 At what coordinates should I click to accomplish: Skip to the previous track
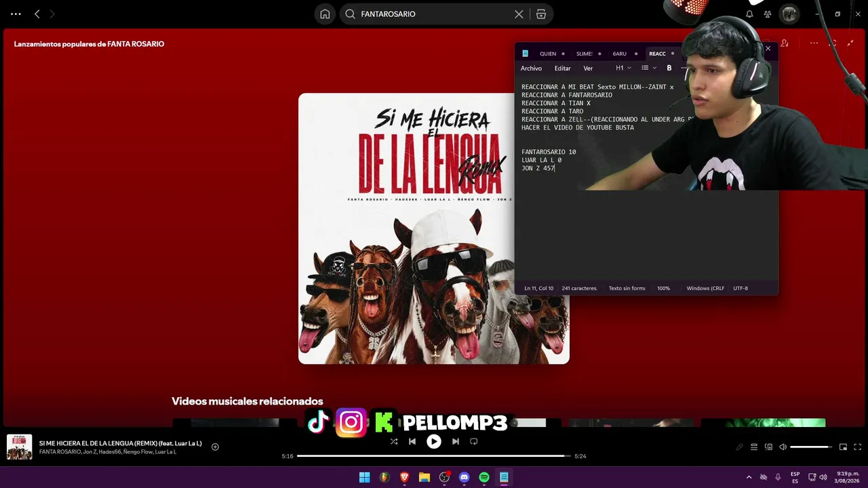412,441
